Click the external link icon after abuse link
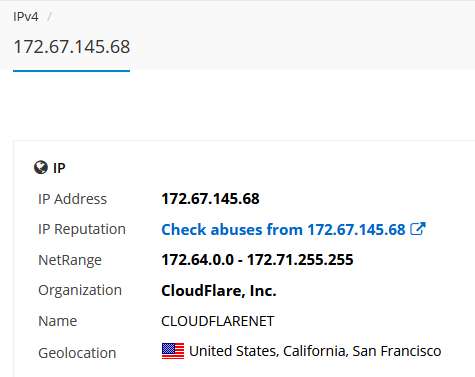Viewport: 475px width, 377px height. pos(418,229)
